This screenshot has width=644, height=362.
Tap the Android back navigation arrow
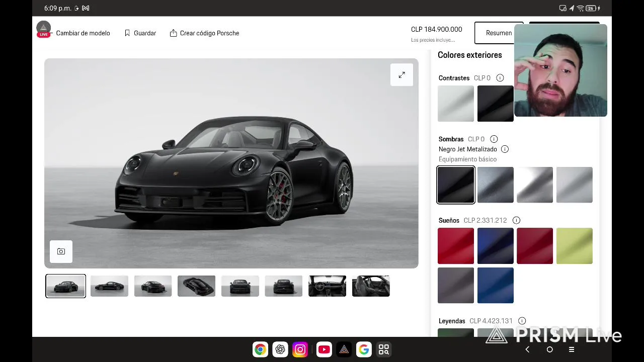pos(527,349)
